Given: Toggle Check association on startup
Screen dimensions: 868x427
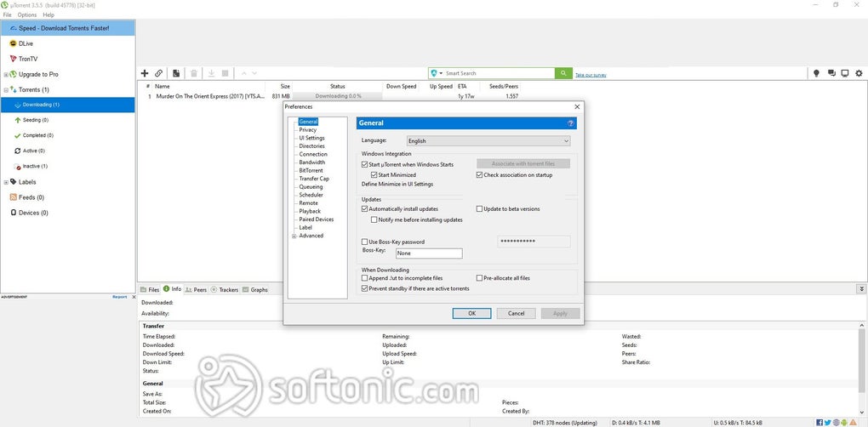Looking at the screenshot, I should [x=479, y=174].
